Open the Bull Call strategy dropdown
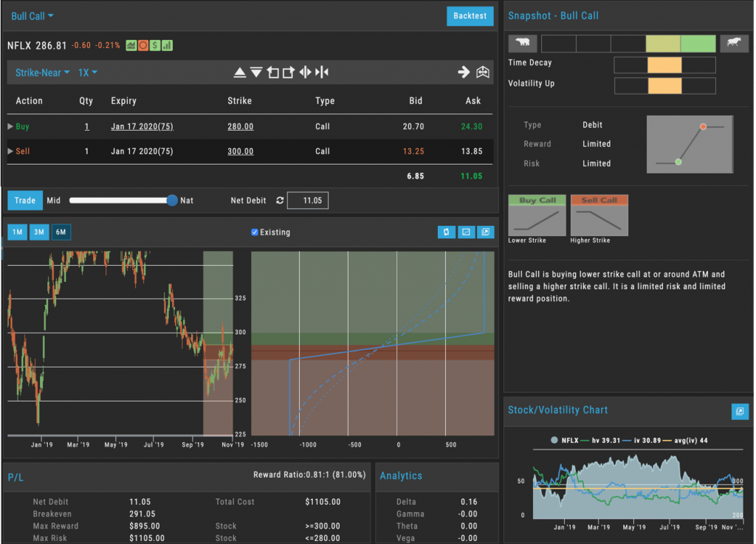The height and width of the screenshot is (544, 756). pyautogui.click(x=31, y=15)
